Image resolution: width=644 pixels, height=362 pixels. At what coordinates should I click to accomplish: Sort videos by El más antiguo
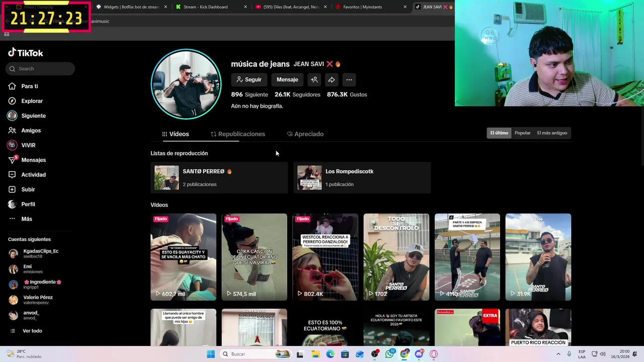(552, 133)
